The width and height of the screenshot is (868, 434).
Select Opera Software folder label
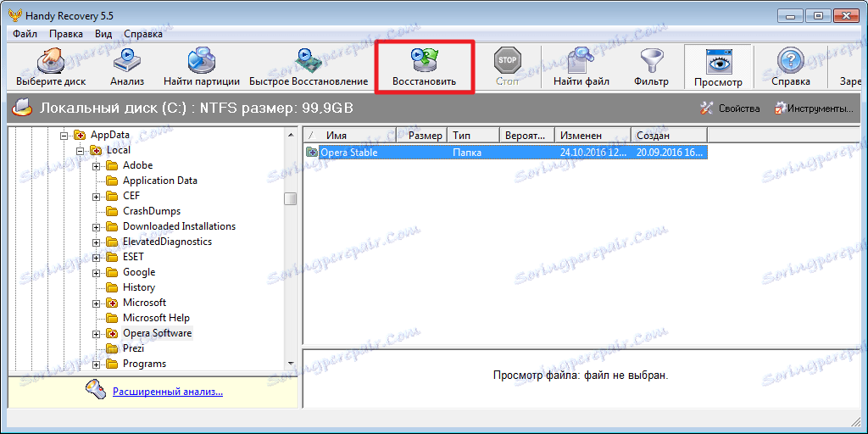[x=157, y=332]
